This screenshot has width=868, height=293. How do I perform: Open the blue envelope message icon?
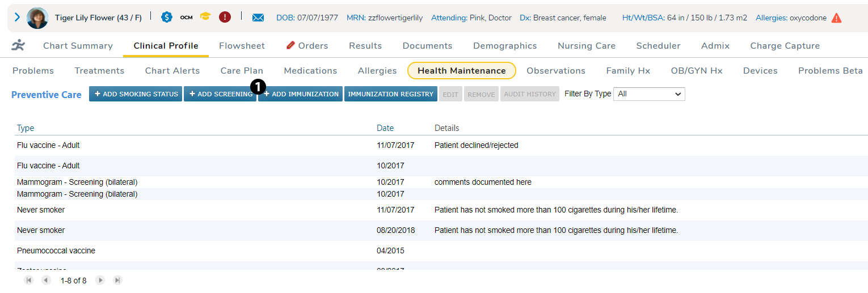tap(258, 18)
